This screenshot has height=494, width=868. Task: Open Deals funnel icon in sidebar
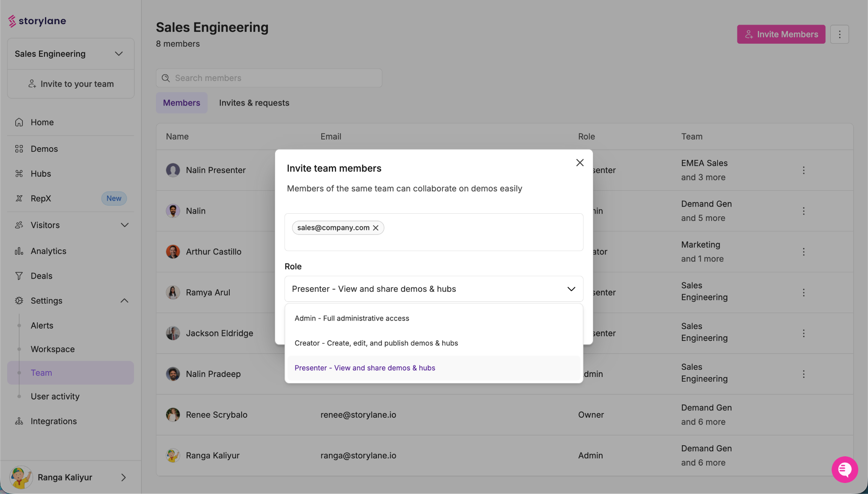click(19, 276)
